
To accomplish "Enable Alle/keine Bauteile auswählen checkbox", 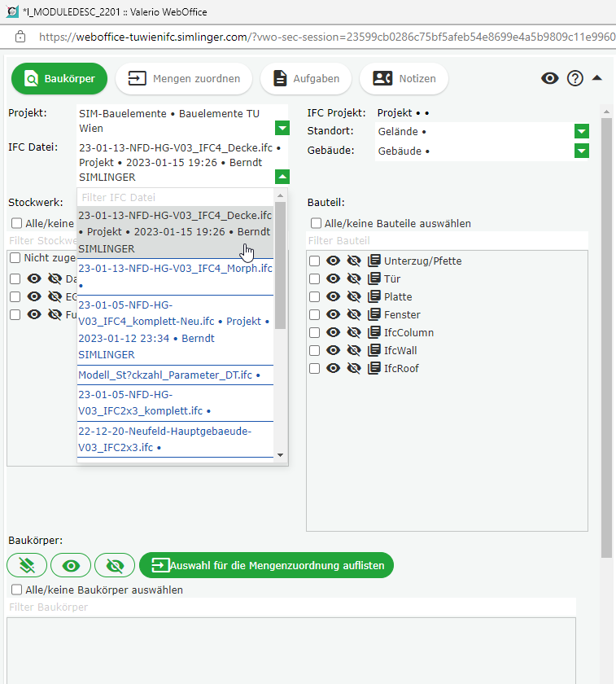I will pos(317,223).
